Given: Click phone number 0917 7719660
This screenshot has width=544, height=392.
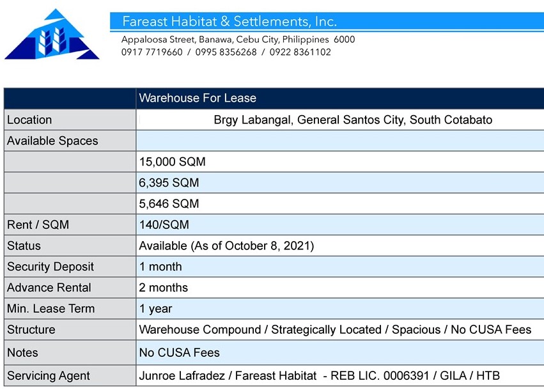Looking at the screenshot, I should point(152,52).
